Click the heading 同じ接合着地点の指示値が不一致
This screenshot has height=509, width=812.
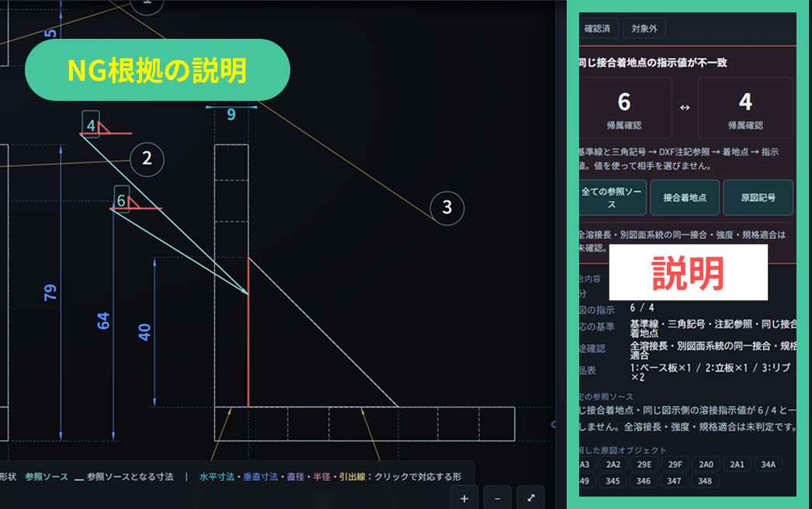pos(653,63)
